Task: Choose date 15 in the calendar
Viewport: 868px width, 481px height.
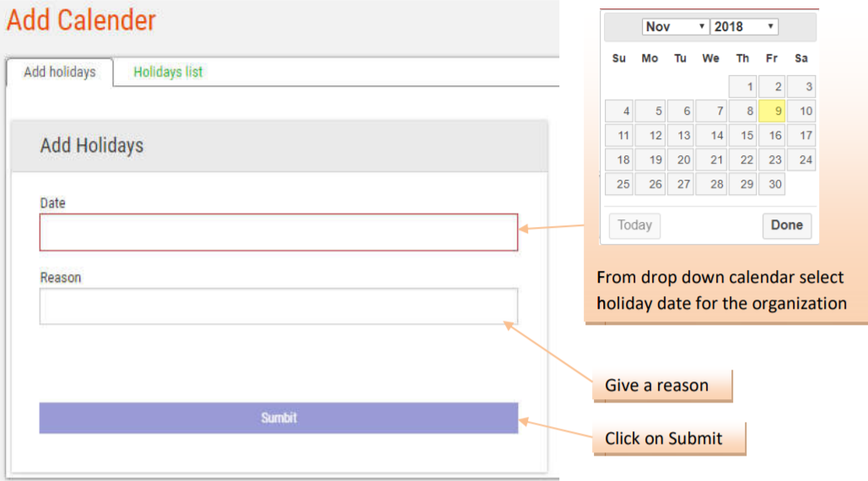Action: pyautogui.click(x=742, y=135)
